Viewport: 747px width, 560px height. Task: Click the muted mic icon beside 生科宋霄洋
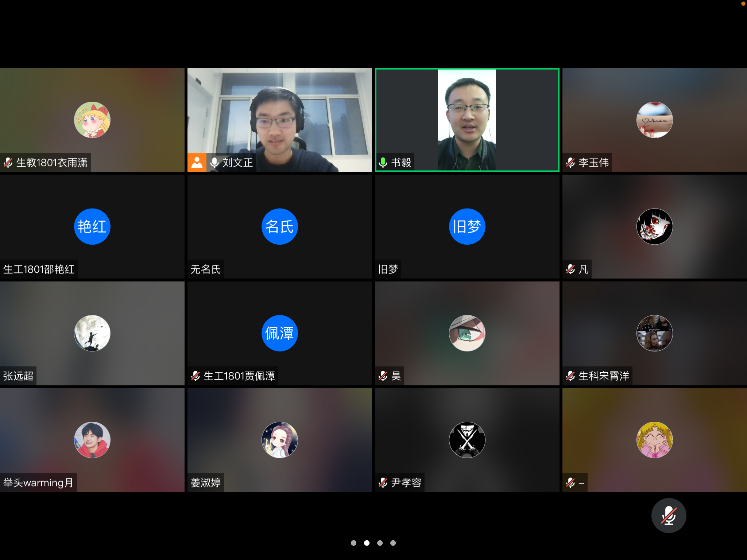570,376
